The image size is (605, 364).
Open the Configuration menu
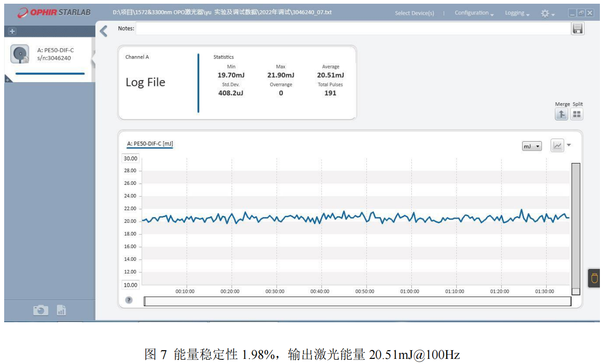pyautogui.click(x=474, y=13)
